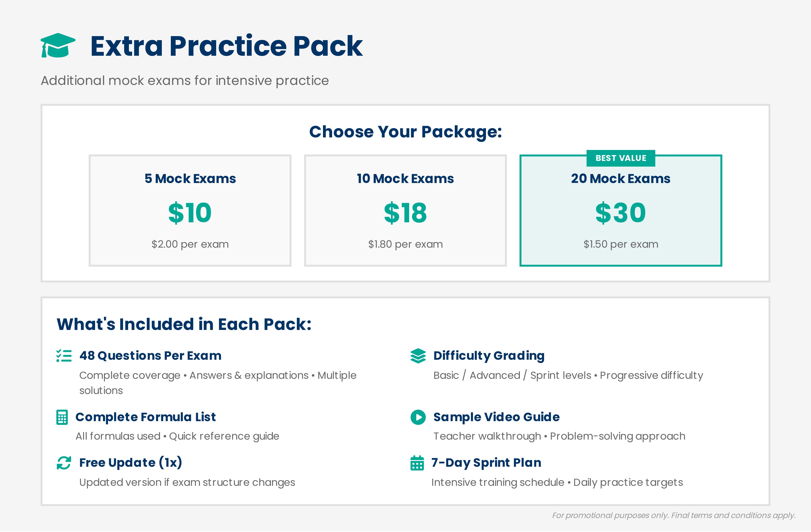
Task: Click the $18 price text
Action: [405, 213]
